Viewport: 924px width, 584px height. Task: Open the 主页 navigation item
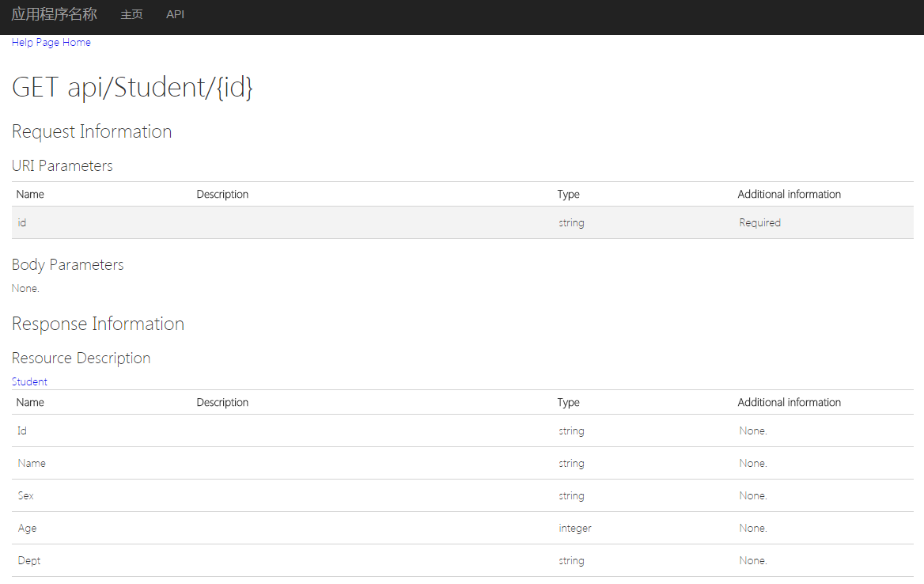click(131, 14)
